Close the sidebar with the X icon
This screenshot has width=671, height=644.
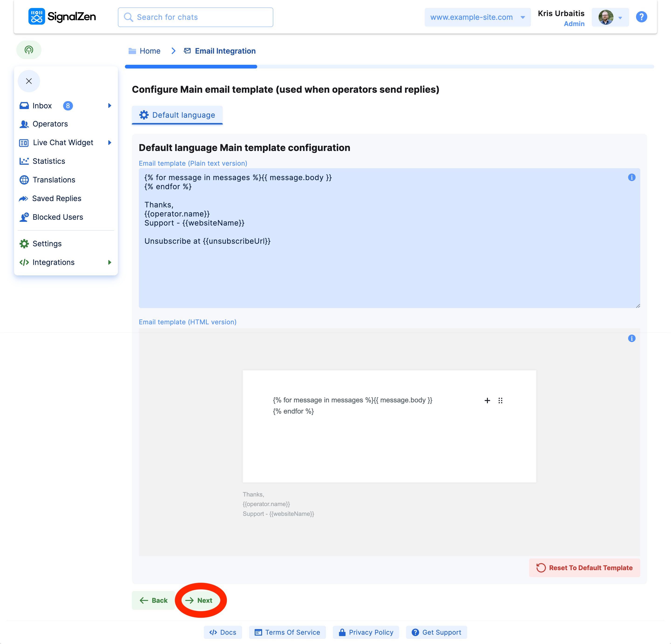pyautogui.click(x=29, y=81)
